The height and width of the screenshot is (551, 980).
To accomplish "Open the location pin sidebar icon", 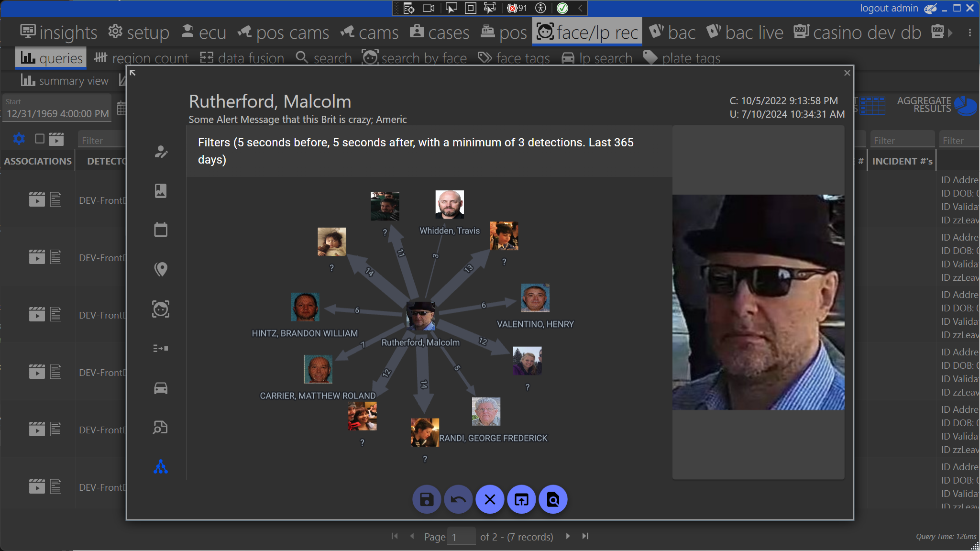I will click(x=161, y=269).
